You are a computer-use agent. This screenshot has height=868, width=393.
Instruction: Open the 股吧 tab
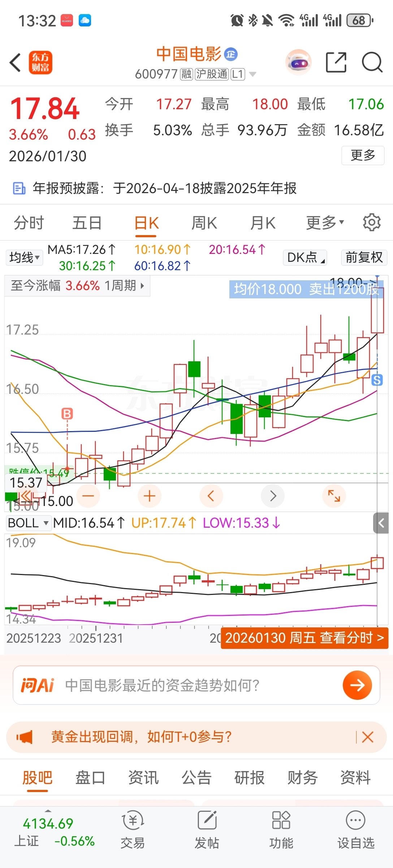[x=37, y=777]
